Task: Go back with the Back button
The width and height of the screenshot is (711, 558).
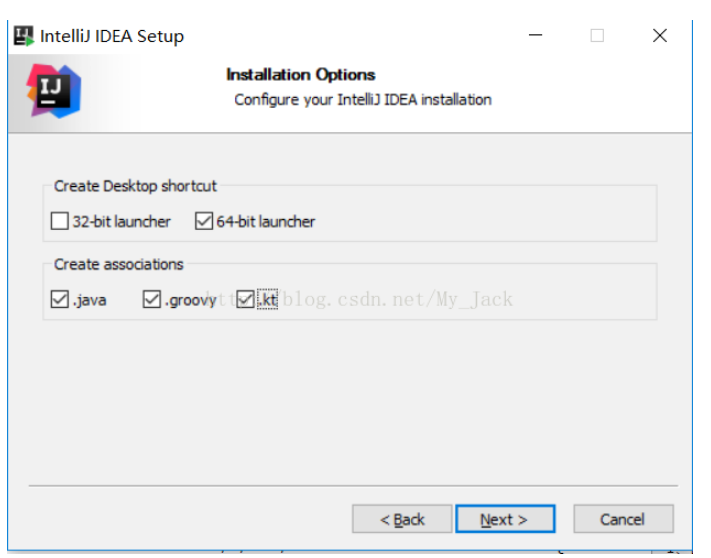Action: coord(402,519)
